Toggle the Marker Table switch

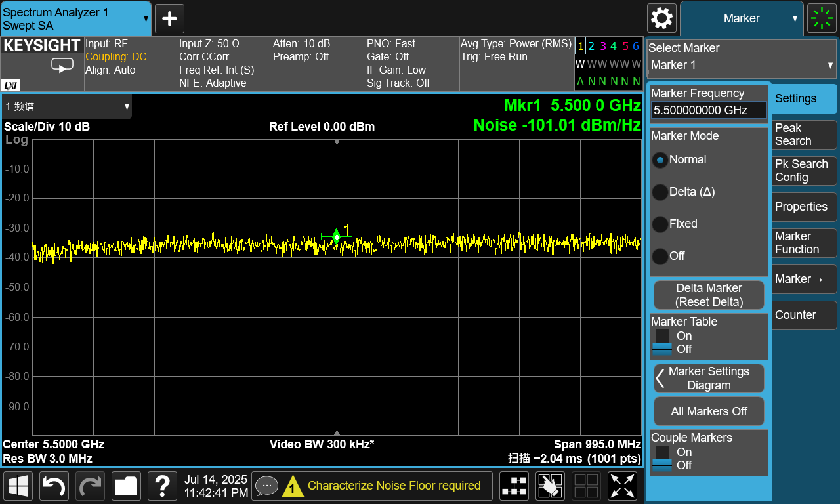coord(662,342)
